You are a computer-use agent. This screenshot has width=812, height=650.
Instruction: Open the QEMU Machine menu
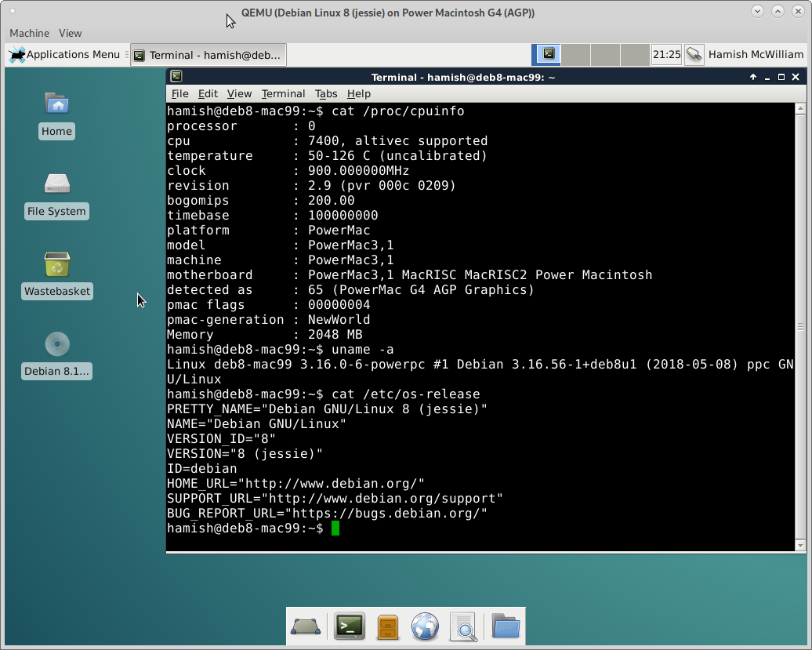30,33
